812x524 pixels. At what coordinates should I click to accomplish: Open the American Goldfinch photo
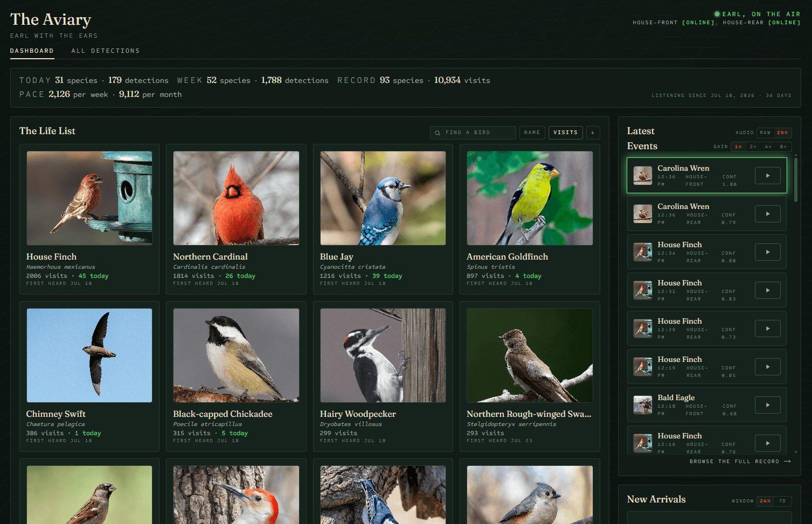pos(530,198)
